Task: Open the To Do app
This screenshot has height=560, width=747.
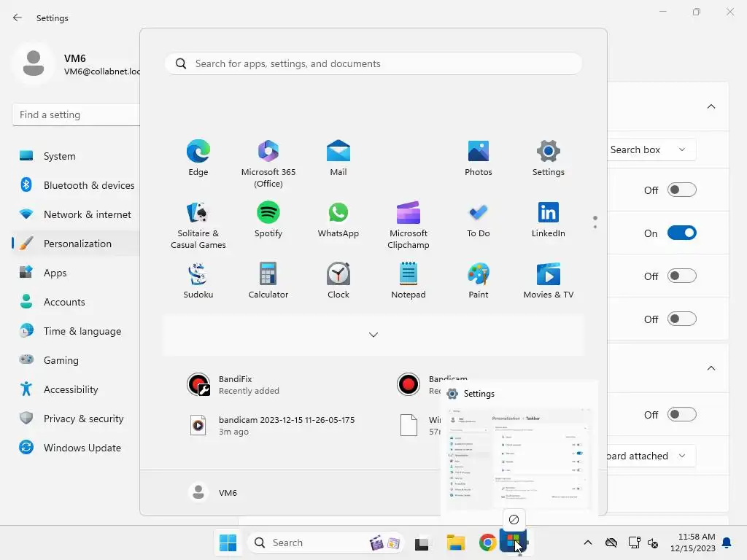Action: click(479, 219)
